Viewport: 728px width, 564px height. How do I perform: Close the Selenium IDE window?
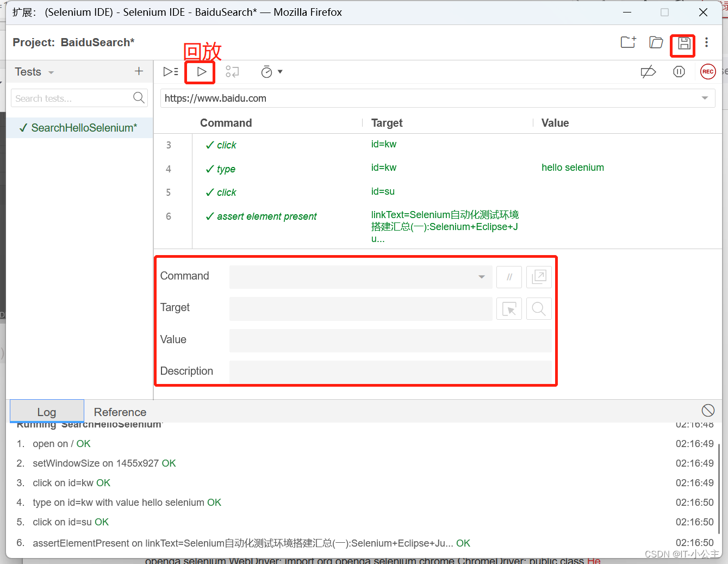(703, 12)
